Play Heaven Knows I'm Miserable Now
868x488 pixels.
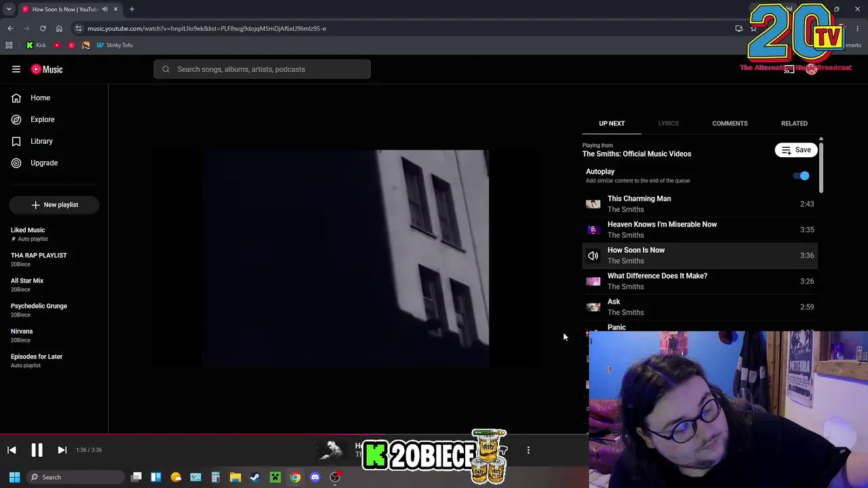click(700, 230)
